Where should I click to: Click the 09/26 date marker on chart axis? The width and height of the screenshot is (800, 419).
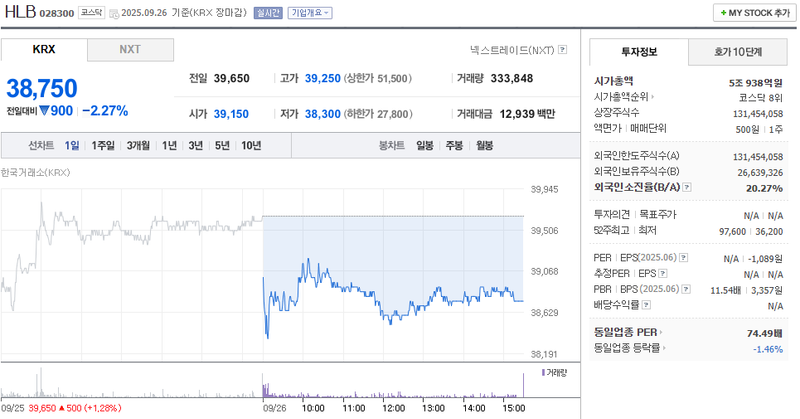(274, 408)
